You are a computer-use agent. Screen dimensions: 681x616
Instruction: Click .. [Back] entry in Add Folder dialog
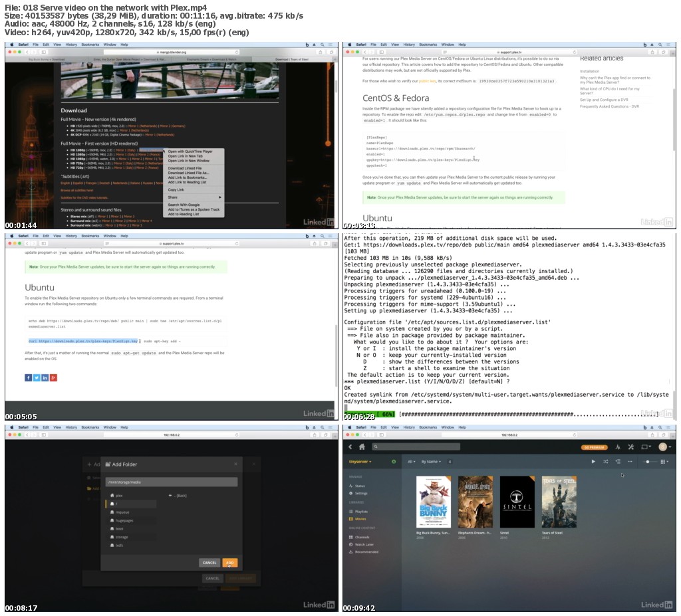pyautogui.click(x=178, y=496)
